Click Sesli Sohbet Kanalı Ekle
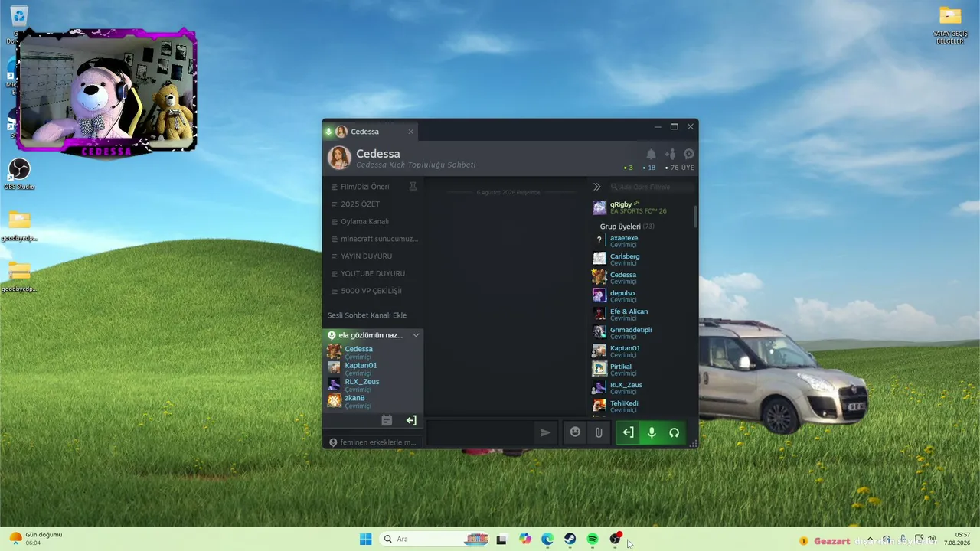Screen dimensions: 980x551 coord(367,315)
